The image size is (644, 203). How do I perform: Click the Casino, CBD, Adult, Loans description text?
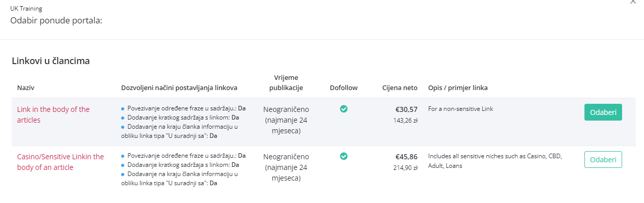tap(495, 161)
